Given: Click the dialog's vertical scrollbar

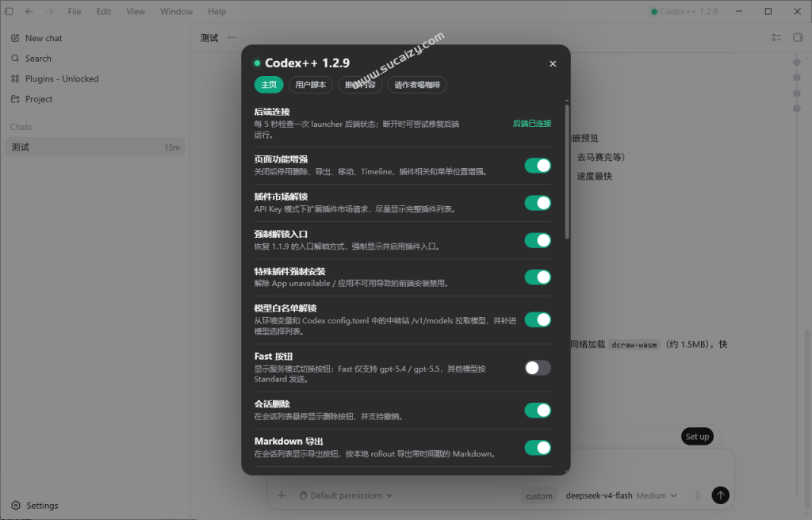Looking at the screenshot, I should click(x=567, y=171).
